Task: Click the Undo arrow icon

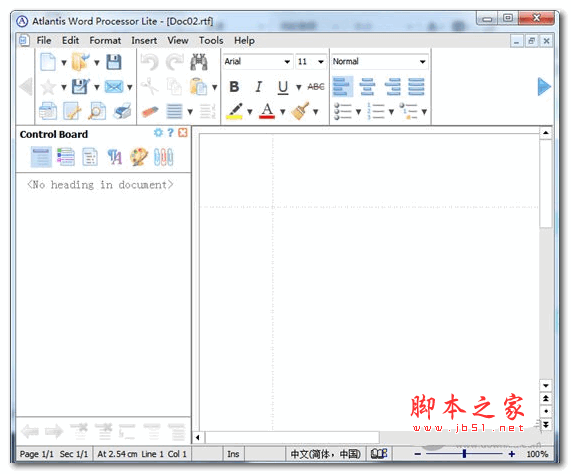Action: tap(150, 62)
